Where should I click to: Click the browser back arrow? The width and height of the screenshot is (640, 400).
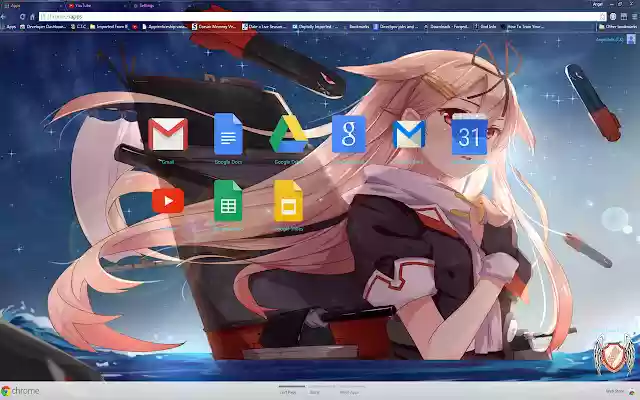(x=3, y=17)
